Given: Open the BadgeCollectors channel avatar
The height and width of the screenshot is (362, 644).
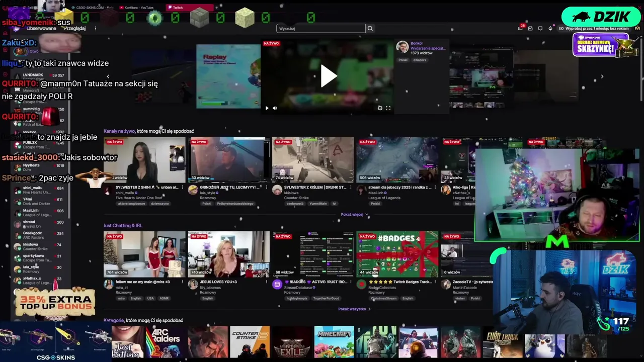Looking at the screenshot, I should pyautogui.click(x=361, y=284).
